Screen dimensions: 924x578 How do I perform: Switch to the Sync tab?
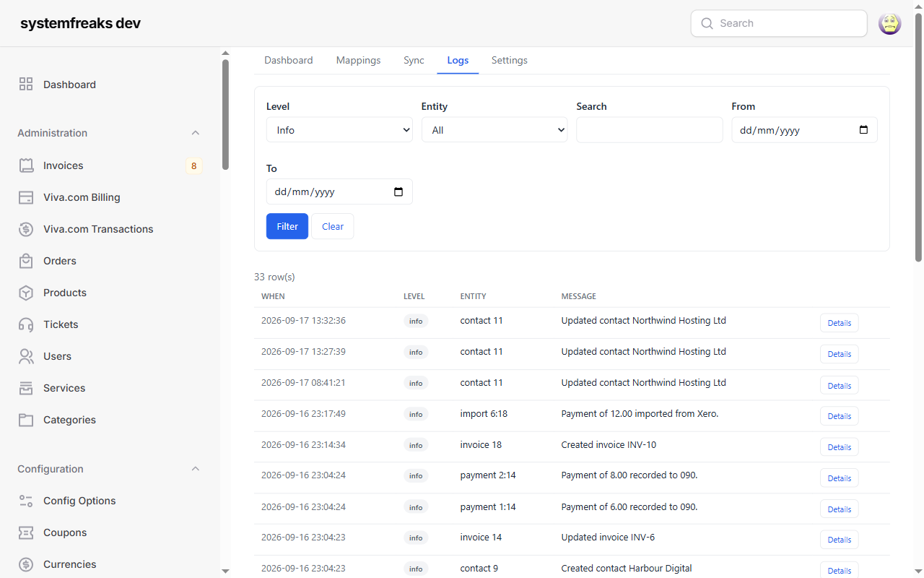414,60
